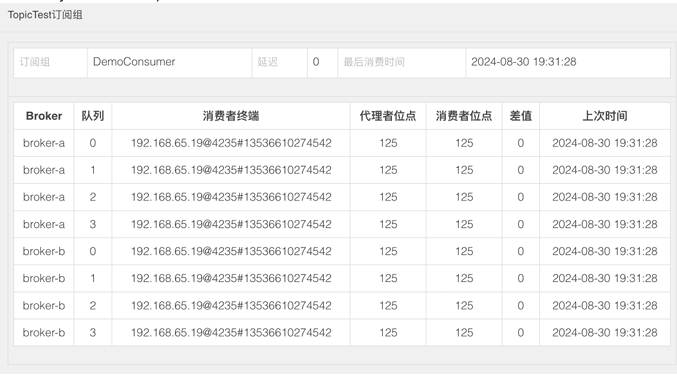Select last time of broker-a queue 1
Screen dimensions: 677x375
[x=604, y=170]
